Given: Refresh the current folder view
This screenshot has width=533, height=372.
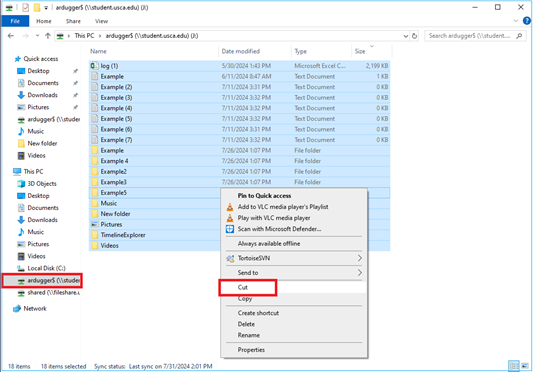Looking at the screenshot, I should pyautogui.click(x=414, y=36).
